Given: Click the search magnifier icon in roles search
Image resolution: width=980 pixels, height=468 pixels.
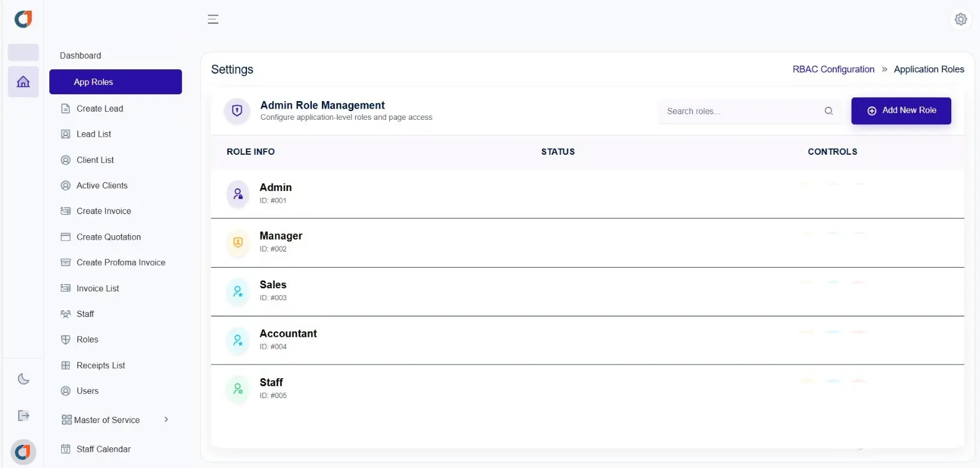Looking at the screenshot, I should coord(828,111).
